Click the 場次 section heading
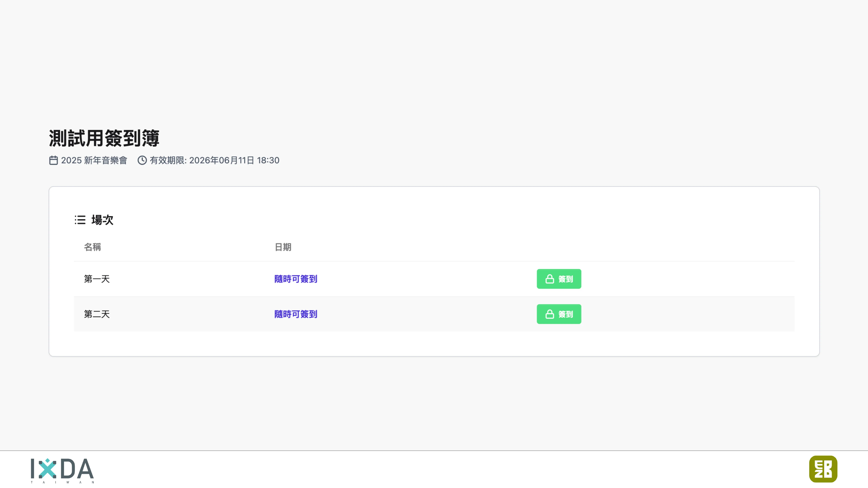The image size is (868, 488). coord(102,220)
